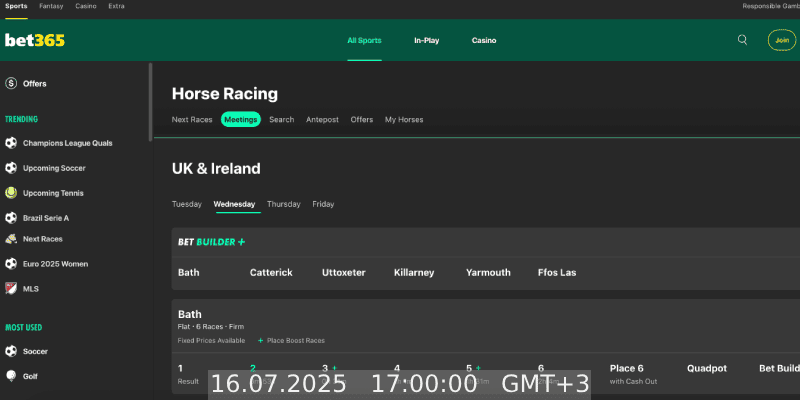Click the horse racing icon beside Next Races

click(x=11, y=239)
